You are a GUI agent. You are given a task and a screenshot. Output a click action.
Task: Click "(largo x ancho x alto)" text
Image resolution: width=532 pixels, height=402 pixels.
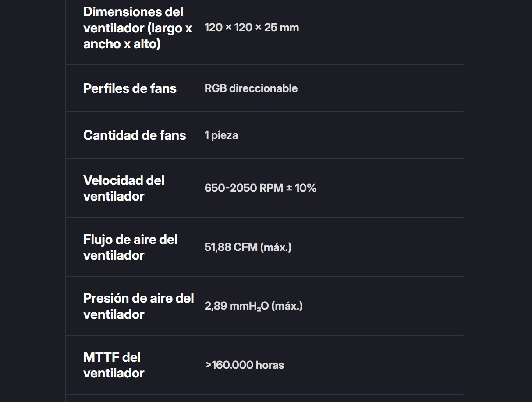(x=138, y=36)
